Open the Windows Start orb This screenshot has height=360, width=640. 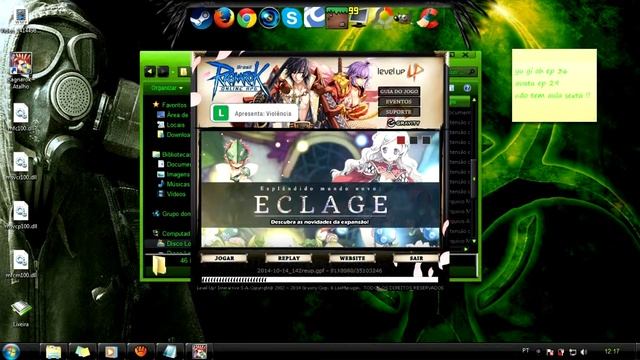[x=11, y=351]
